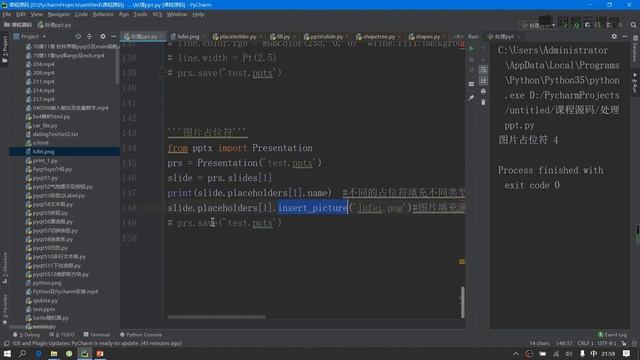Viewport: 640px width, 360px height.
Task: Click the editor vertical scrollbar thumb
Action: click(462, 302)
